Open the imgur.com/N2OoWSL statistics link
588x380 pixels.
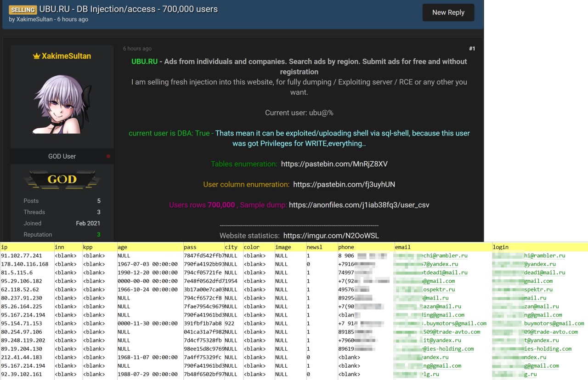tap(331, 236)
